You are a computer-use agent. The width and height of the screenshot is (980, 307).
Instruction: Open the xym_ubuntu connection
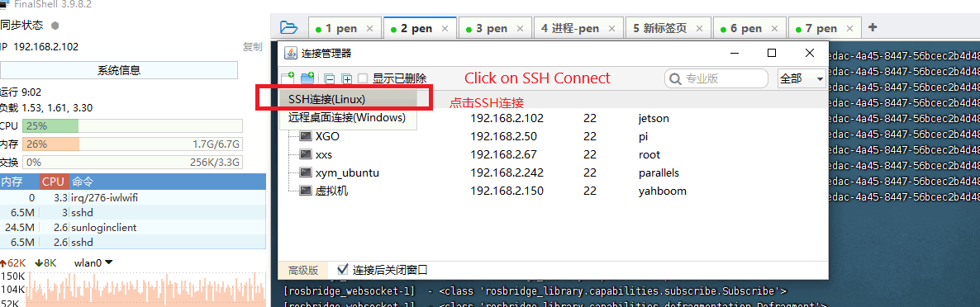coord(348,172)
